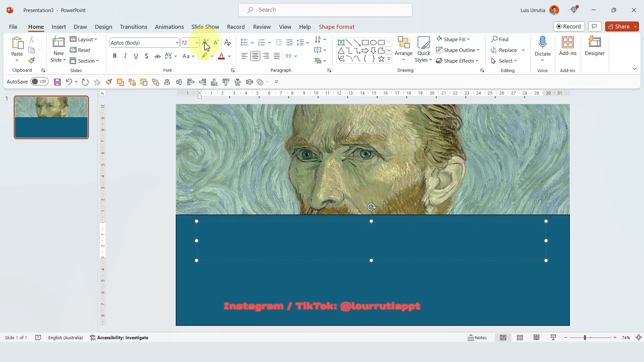Click the Dictate microphone icon

tap(542, 43)
